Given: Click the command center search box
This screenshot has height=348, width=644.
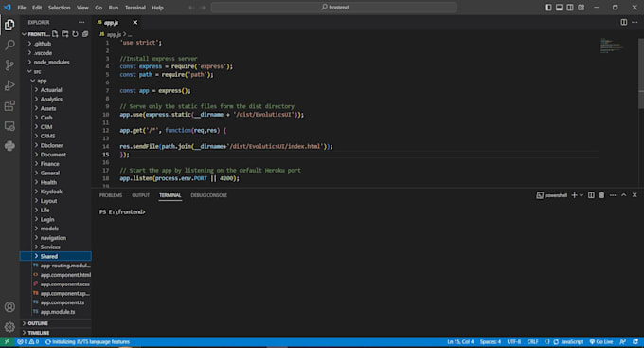Looking at the screenshot, I should pos(334,8).
